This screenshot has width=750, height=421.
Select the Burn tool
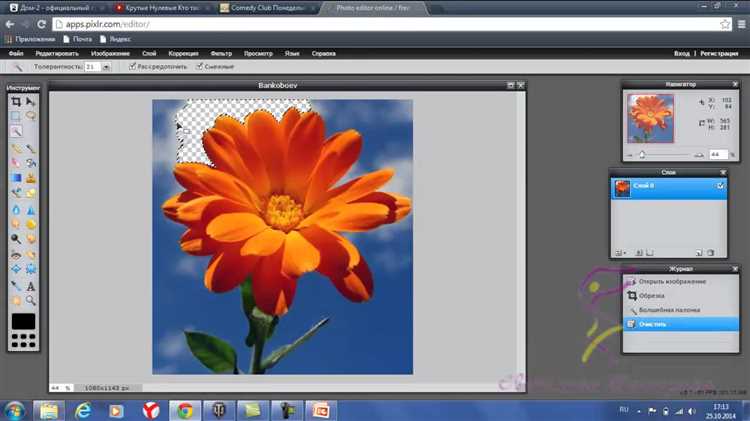[31, 239]
